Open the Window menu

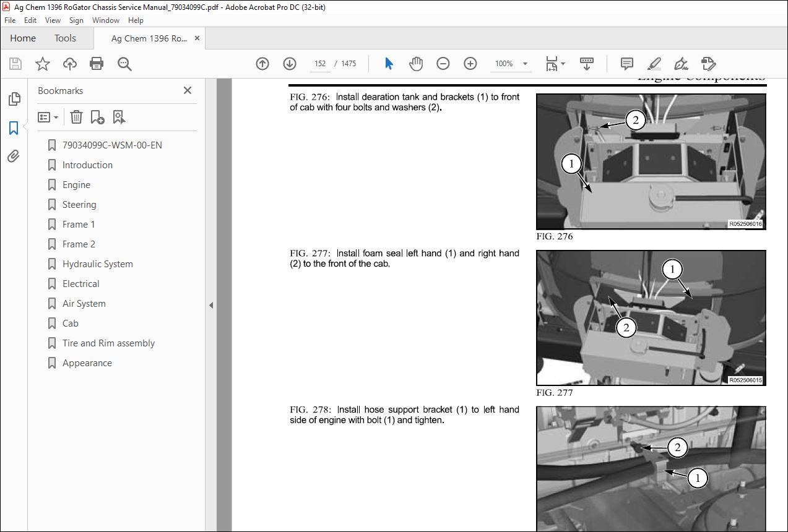click(106, 20)
